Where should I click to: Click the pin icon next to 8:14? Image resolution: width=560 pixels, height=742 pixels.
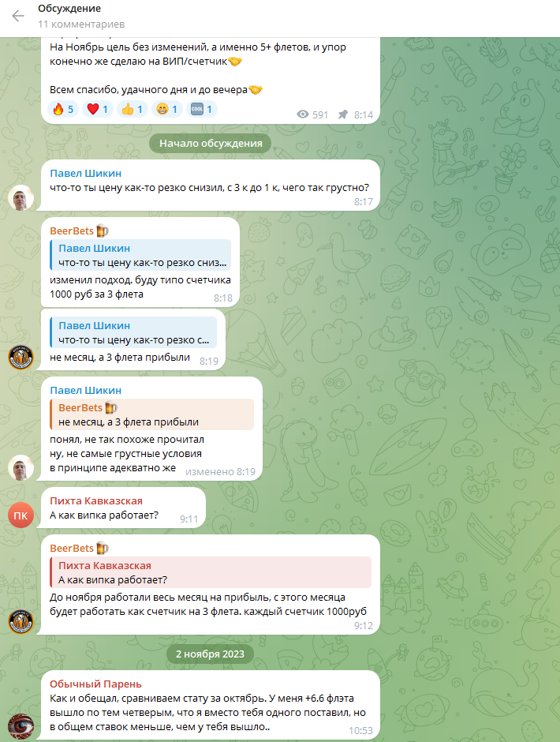point(343,114)
